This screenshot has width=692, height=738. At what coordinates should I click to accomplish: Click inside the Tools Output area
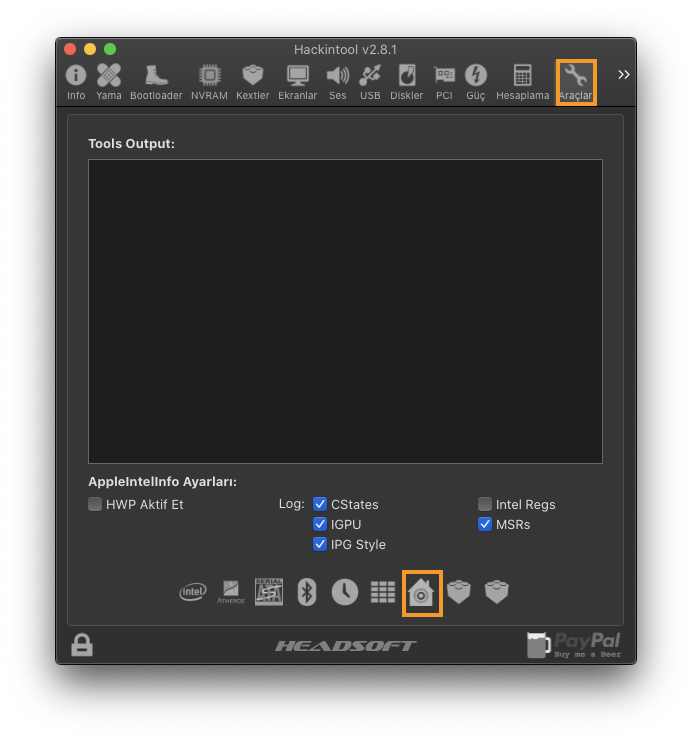click(x=345, y=311)
